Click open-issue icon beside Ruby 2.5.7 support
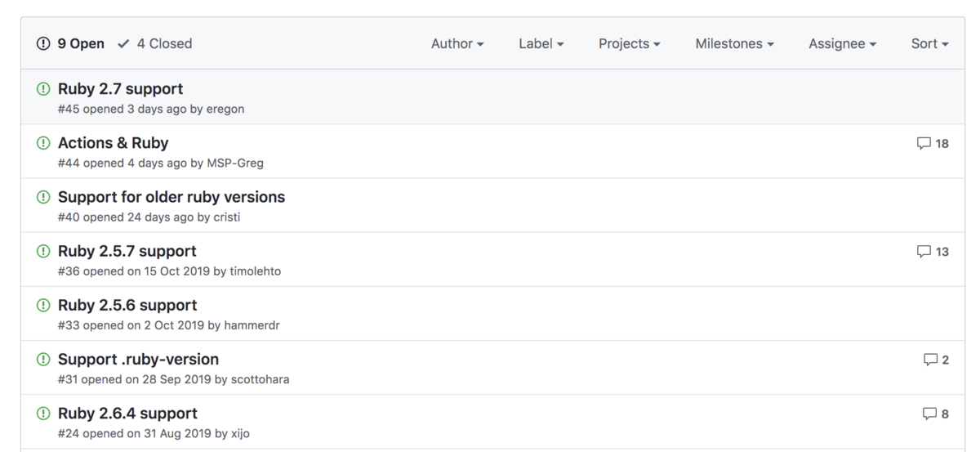The height and width of the screenshot is (452, 980). [43, 251]
